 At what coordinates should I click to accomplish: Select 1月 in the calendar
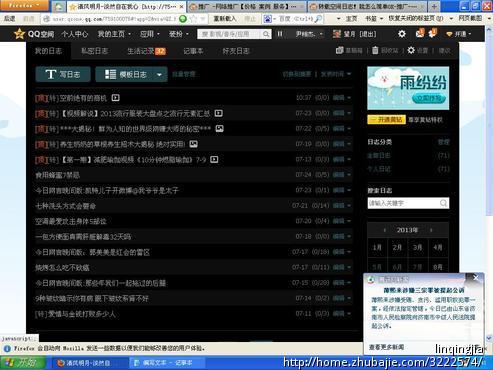(377, 247)
